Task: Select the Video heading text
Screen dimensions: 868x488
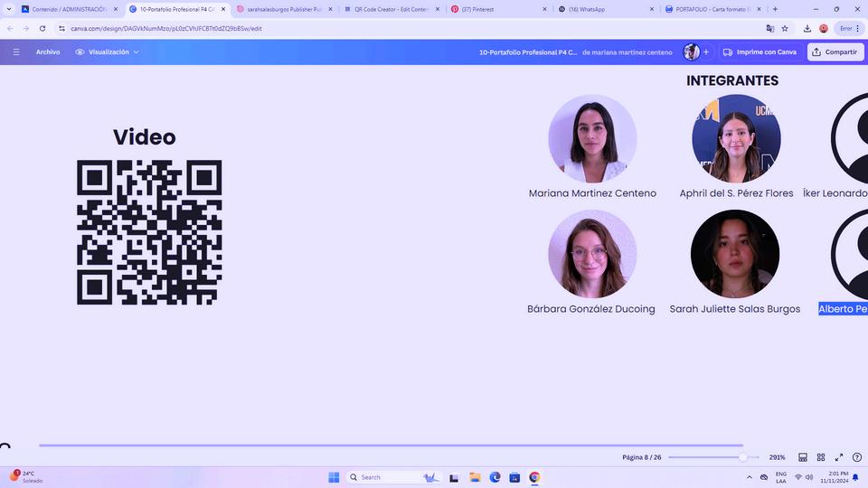Action: (x=145, y=137)
